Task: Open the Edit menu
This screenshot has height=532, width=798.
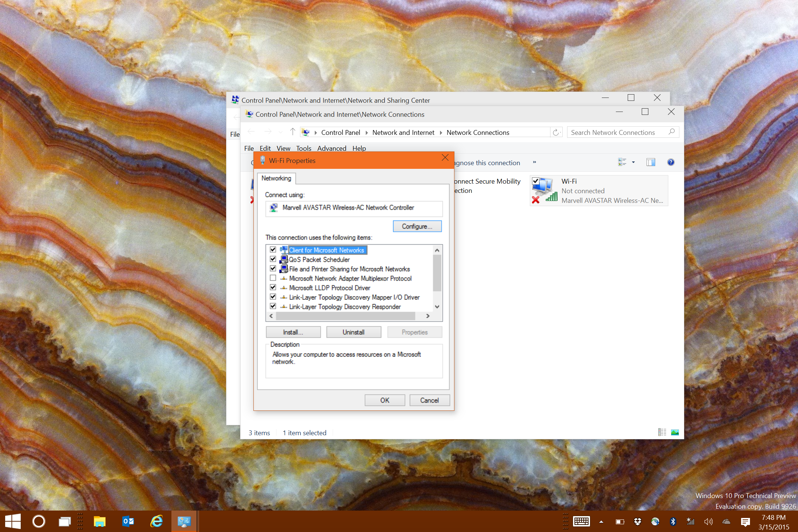Action: coord(265,148)
